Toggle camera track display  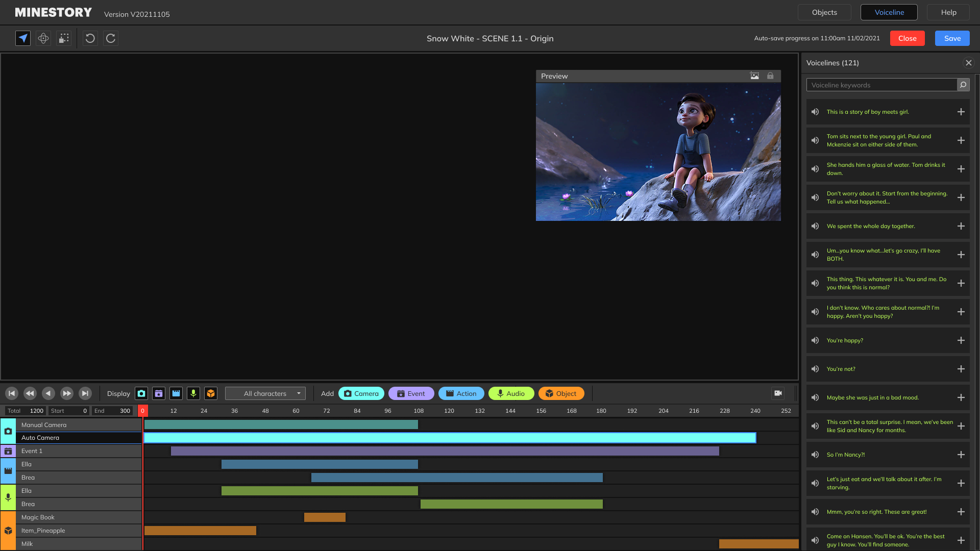[x=141, y=393]
